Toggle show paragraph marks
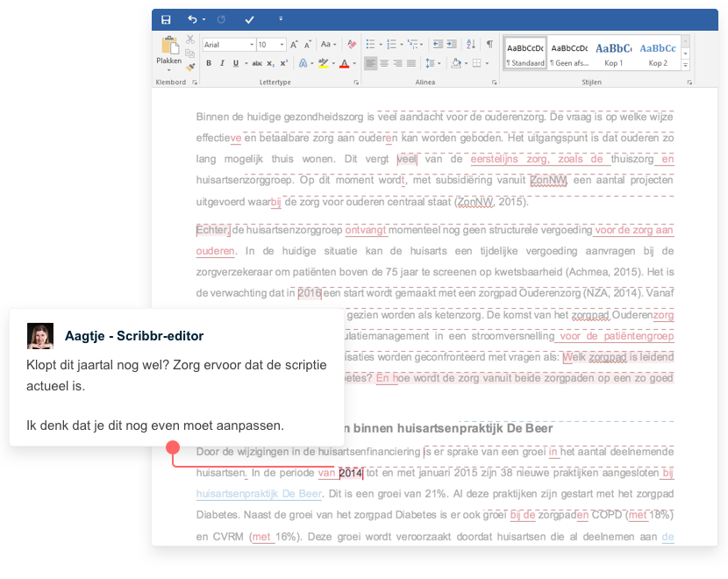Image resolution: width=728 pixels, height=579 pixels. click(489, 45)
